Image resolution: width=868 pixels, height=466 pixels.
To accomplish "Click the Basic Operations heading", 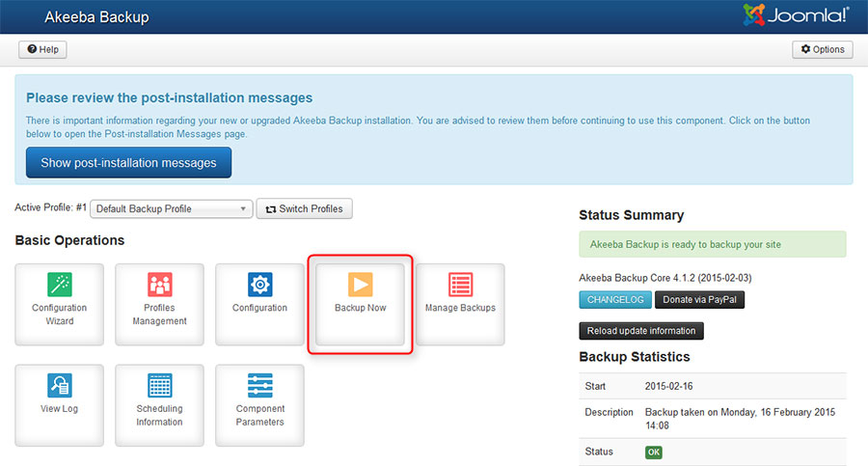I will [69, 240].
